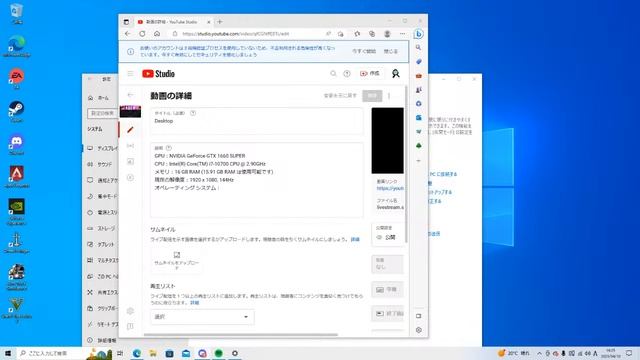Click the YouTube Studio logo
This screenshot has height=360, width=640.
point(158,73)
